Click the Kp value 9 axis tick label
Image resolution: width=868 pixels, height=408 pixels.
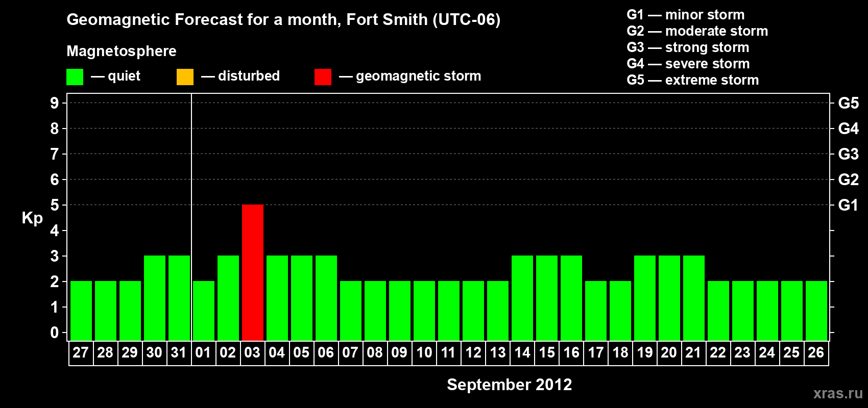[x=55, y=103]
